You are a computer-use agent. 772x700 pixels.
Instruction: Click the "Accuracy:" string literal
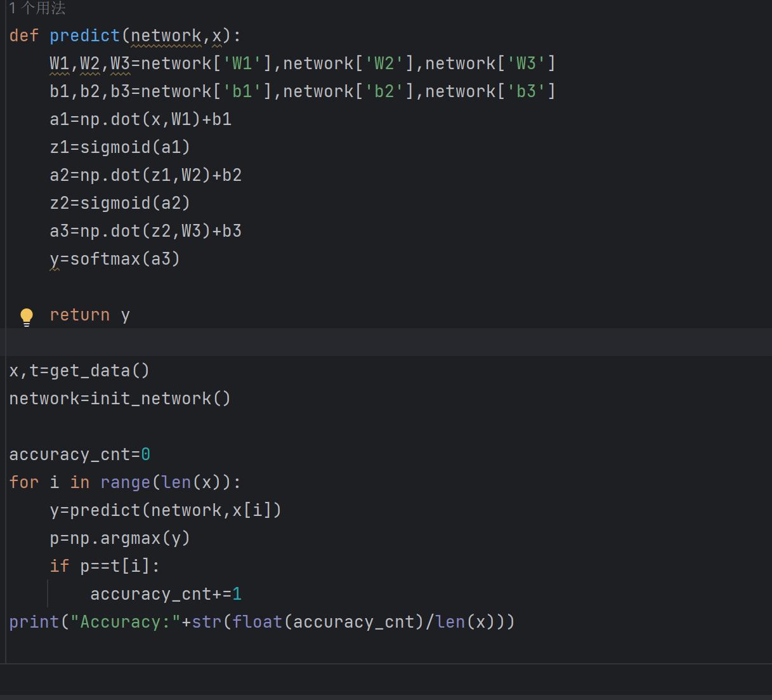pyautogui.click(x=125, y=622)
